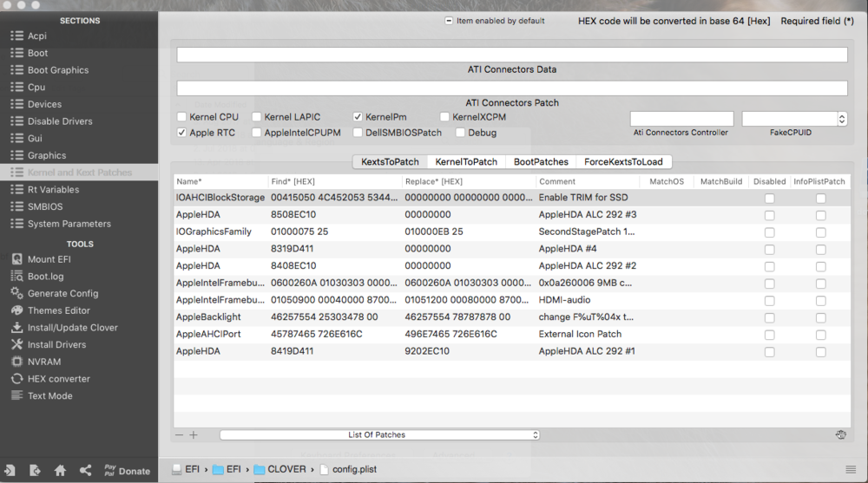Open the Cpu section
Screen dimensions: 868x483
[x=36, y=88]
